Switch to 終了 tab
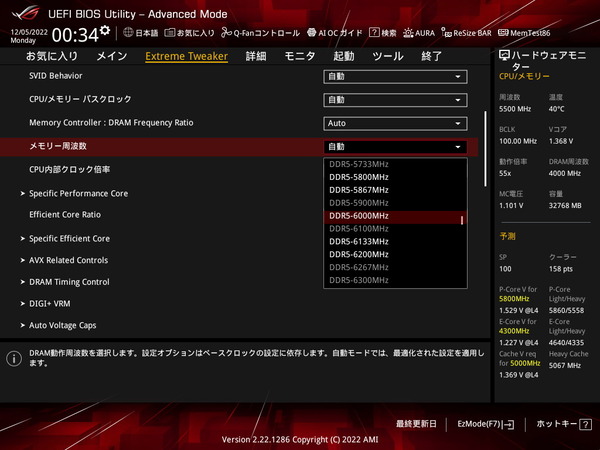 432,56
